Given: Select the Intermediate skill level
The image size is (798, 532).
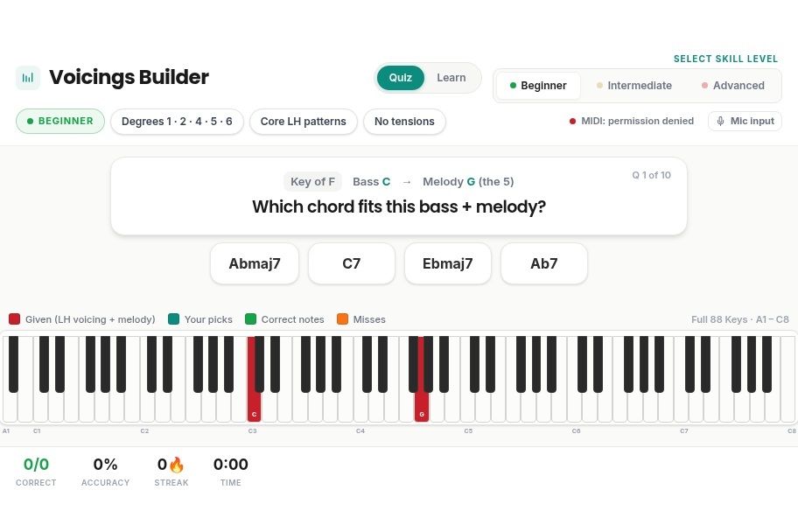Looking at the screenshot, I should tap(634, 86).
